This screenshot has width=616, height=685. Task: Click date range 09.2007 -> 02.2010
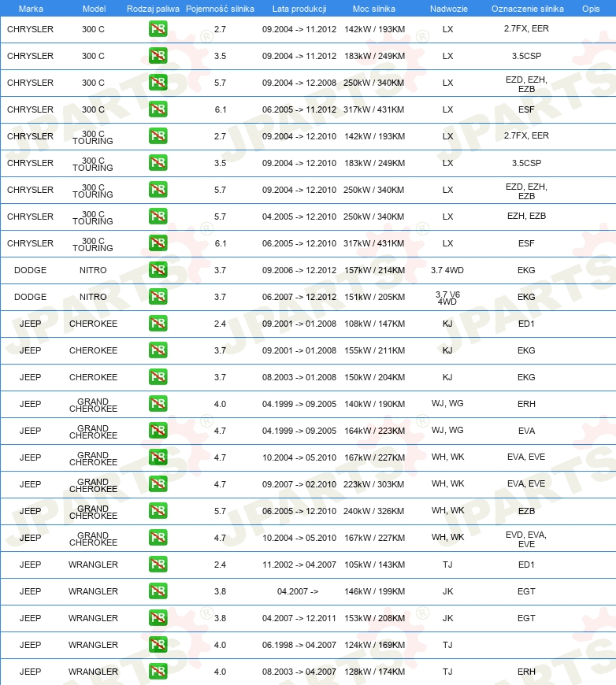(x=299, y=484)
